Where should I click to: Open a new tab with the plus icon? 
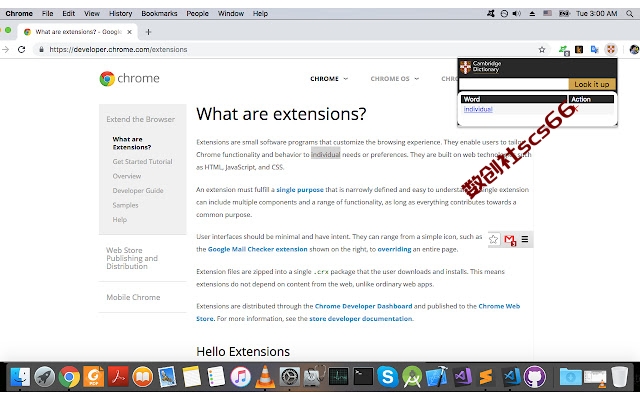click(148, 32)
